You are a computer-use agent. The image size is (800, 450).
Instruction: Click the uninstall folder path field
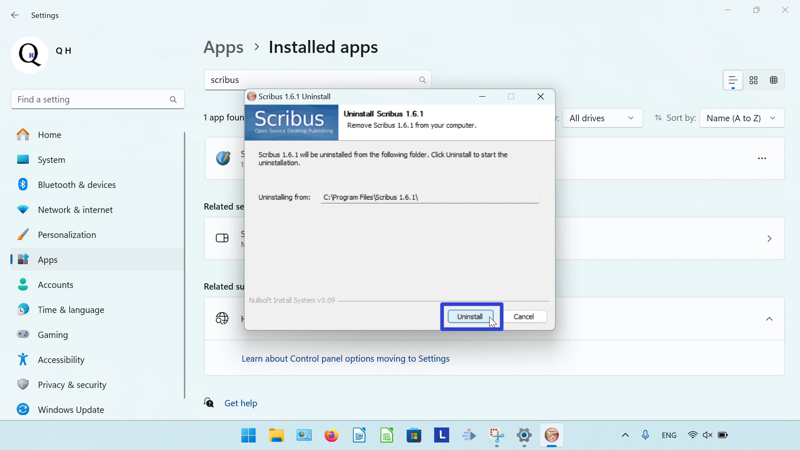coord(430,197)
